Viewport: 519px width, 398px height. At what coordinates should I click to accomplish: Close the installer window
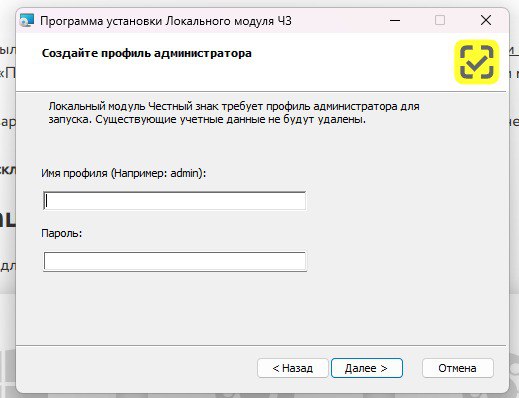point(486,20)
